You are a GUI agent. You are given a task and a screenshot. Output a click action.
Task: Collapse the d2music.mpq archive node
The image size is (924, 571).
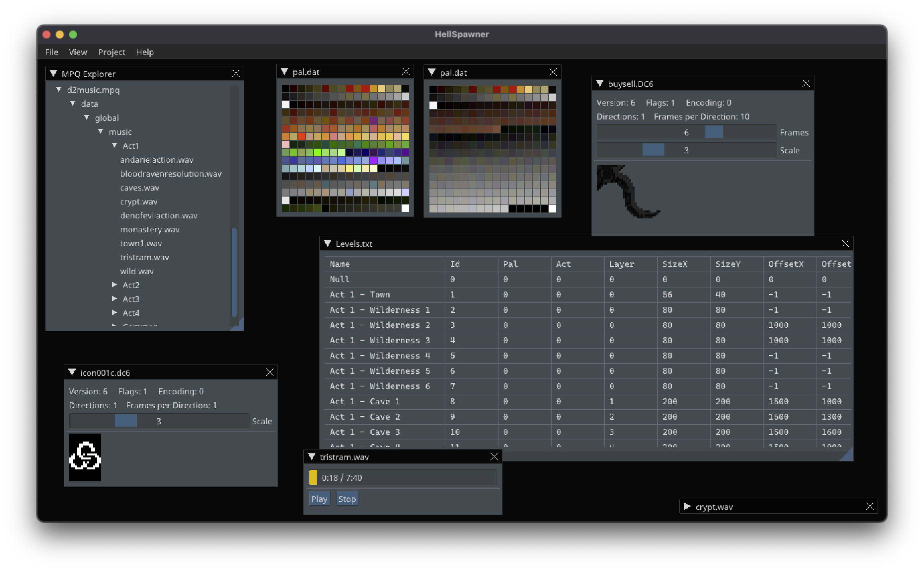coord(59,90)
